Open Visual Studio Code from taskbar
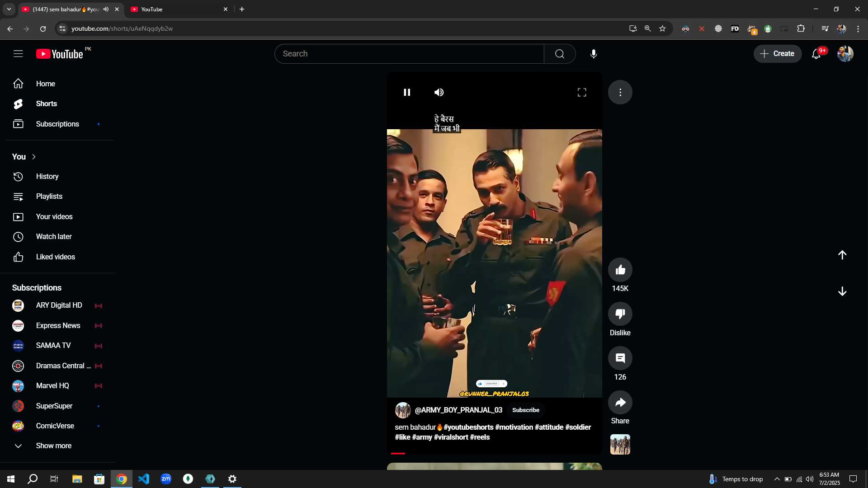Viewport: 868px width, 488px height. coord(144,479)
